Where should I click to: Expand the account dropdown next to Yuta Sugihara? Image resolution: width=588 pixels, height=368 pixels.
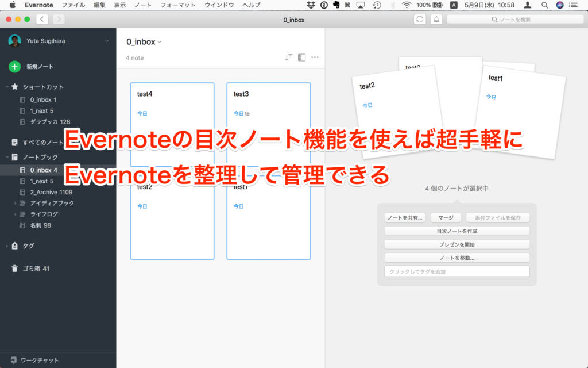pos(107,41)
